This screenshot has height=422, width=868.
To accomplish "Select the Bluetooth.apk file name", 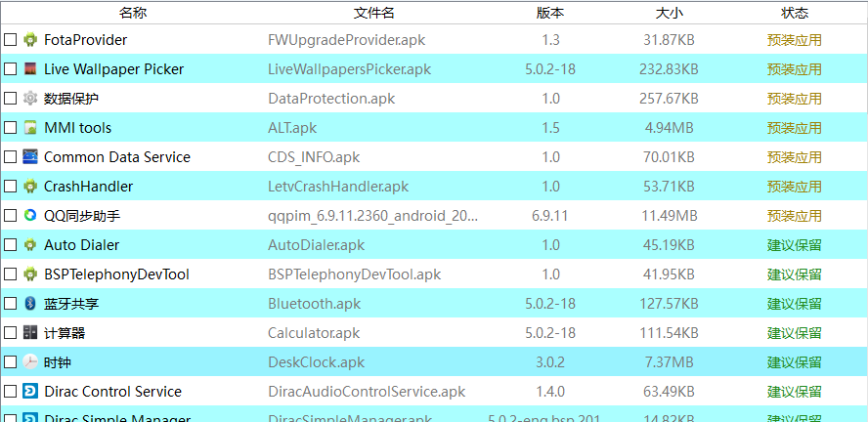I will (x=314, y=304).
